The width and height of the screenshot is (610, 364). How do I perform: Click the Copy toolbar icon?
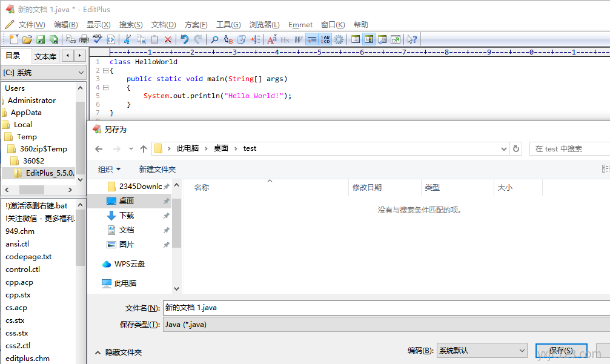[141, 39]
